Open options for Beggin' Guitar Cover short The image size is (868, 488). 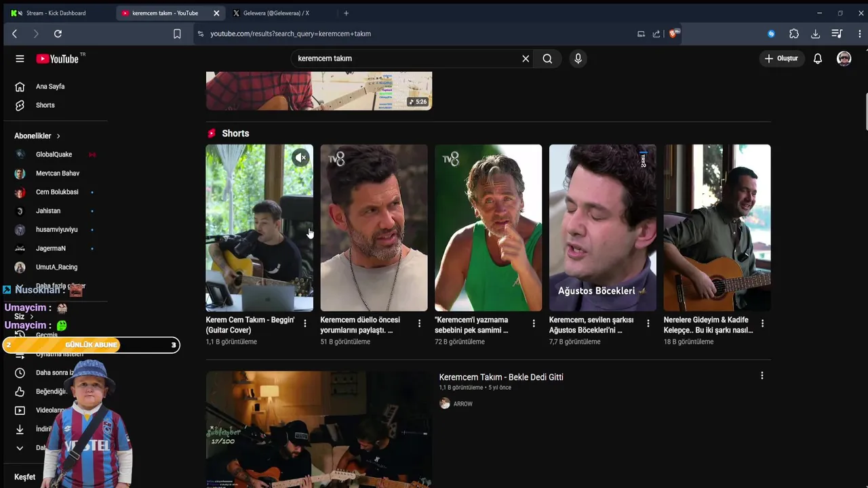pyautogui.click(x=305, y=323)
